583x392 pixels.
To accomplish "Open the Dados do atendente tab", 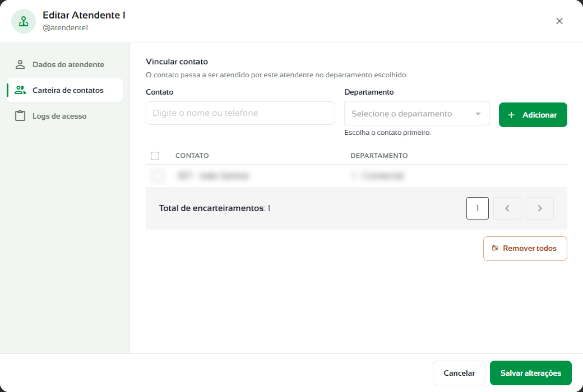I will pyautogui.click(x=64, y=64).
